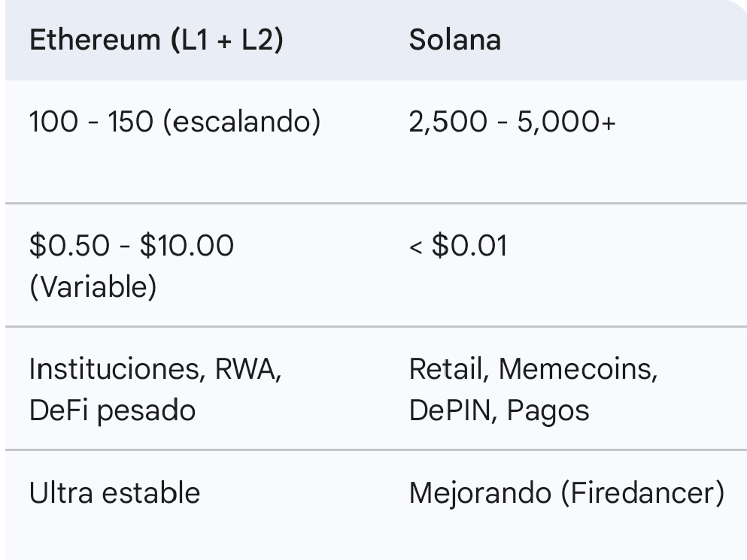
Task: Select the (Firedancer) text
Action: (x=643, y=493)
